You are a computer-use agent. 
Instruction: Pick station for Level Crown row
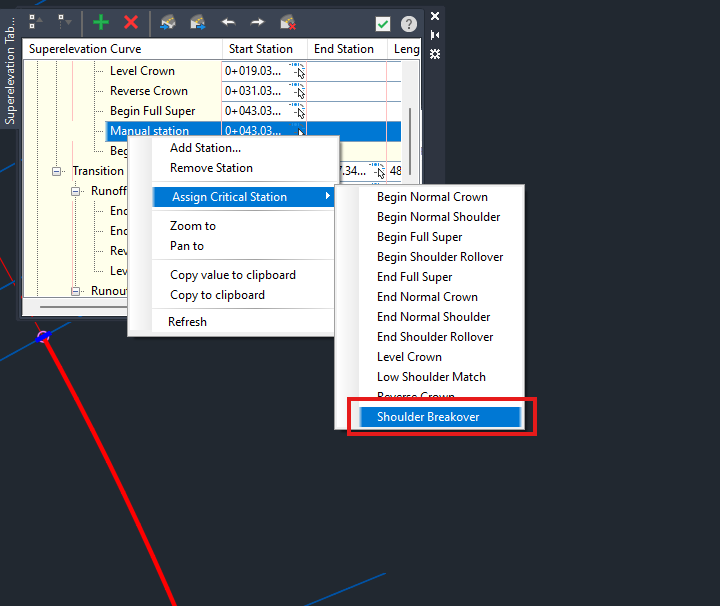pyautogui.click(x=297, y=71)
